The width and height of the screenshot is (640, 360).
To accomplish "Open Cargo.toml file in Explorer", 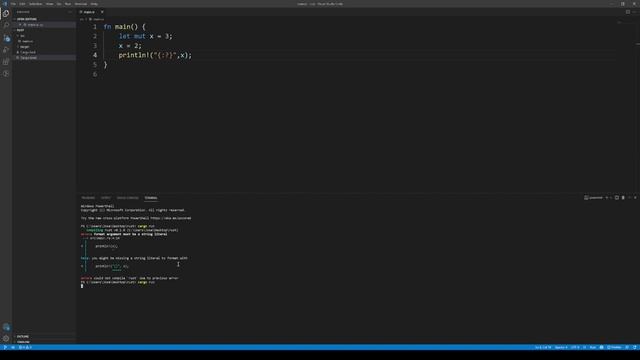I will click(x=28, y=58).
